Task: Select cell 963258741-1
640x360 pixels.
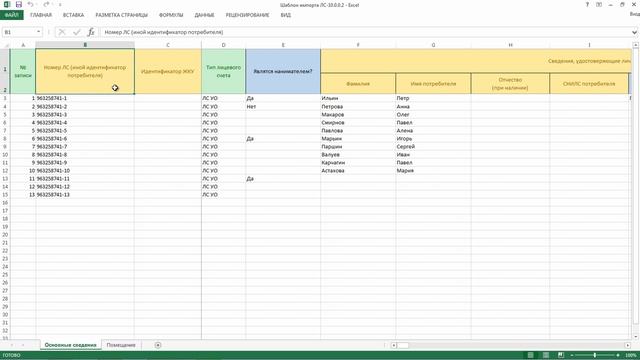Action: [85, 98]
